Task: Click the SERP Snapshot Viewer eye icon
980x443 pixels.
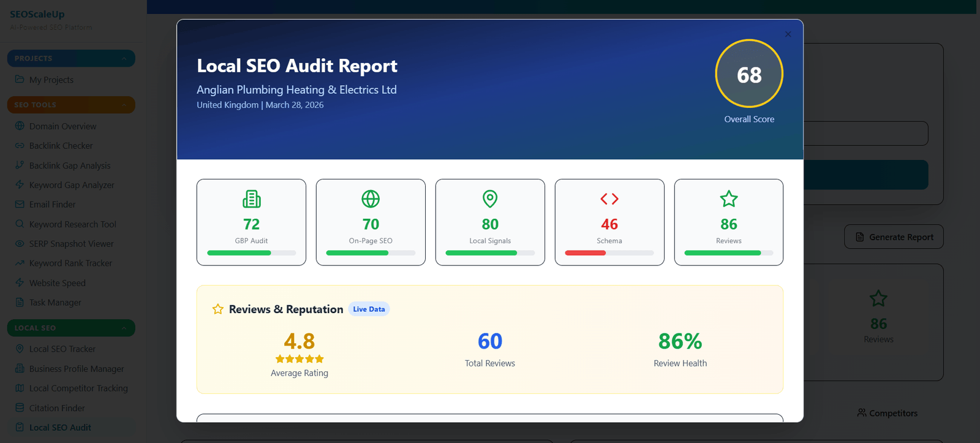Action: 20,244
